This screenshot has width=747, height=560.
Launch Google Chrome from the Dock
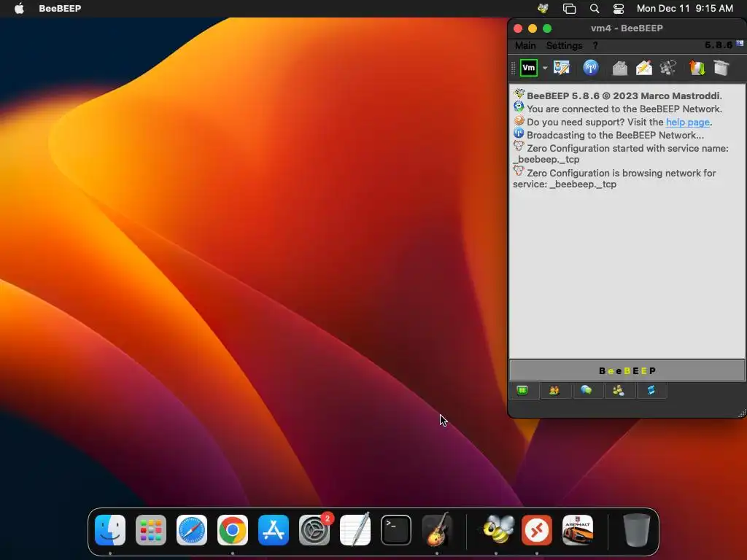(233, 530)
